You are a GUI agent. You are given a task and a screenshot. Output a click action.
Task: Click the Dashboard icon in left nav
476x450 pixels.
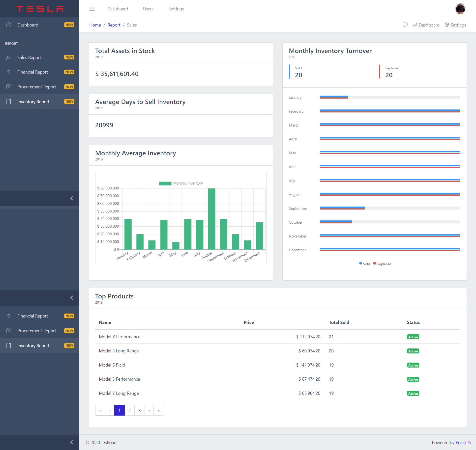coord(9,25)
